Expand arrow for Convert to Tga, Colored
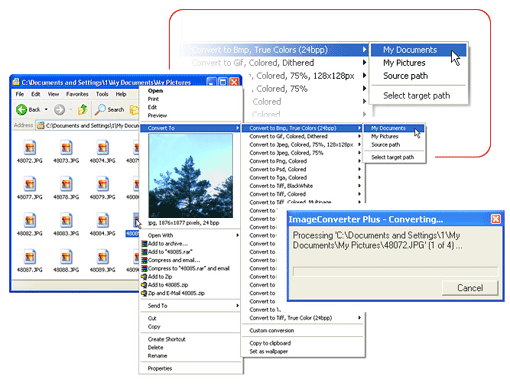510x392 pixels. [x=359, y=178]
